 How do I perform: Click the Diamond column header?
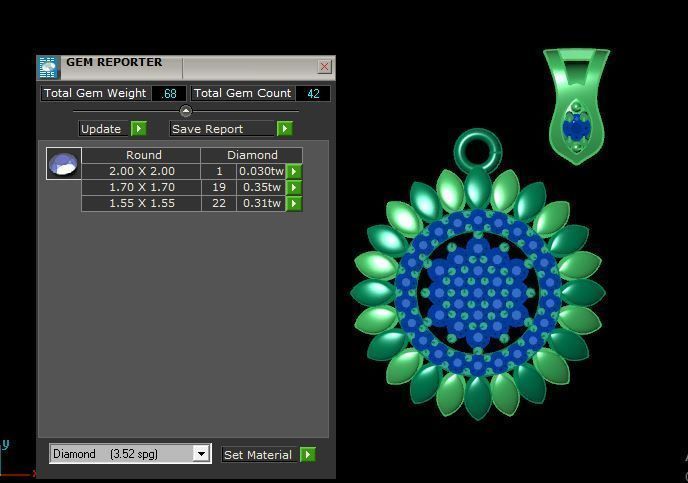(252, 155)
